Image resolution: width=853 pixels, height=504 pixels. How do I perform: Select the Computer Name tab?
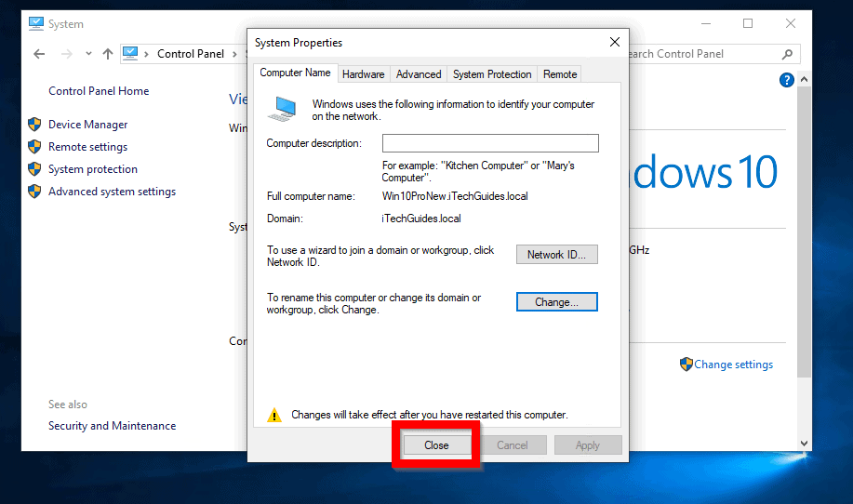tap(295, 73)
